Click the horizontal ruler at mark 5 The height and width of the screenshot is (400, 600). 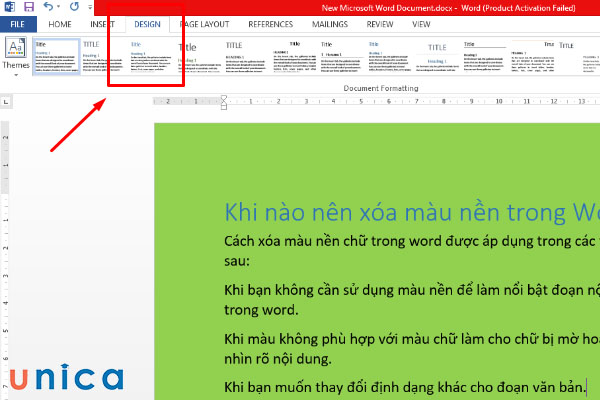361,101
